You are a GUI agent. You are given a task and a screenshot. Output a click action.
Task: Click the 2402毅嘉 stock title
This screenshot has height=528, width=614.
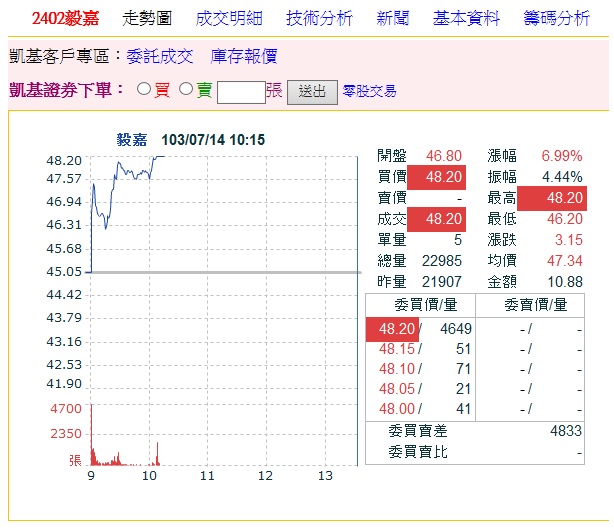coord(65,18)
